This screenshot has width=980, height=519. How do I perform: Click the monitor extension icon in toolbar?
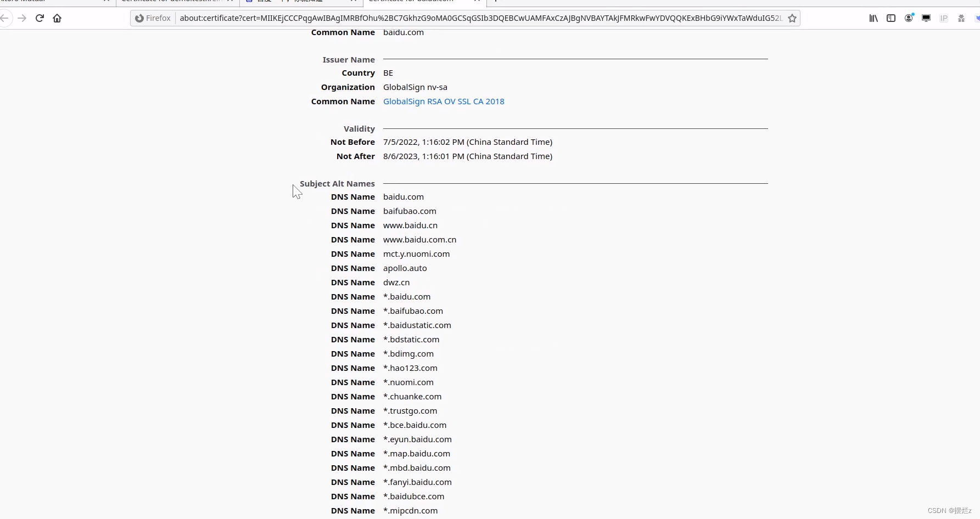926,18
